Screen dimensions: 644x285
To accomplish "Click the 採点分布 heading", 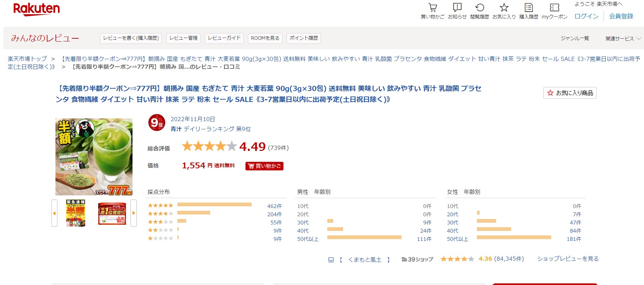I will click(x=159, y=192).
